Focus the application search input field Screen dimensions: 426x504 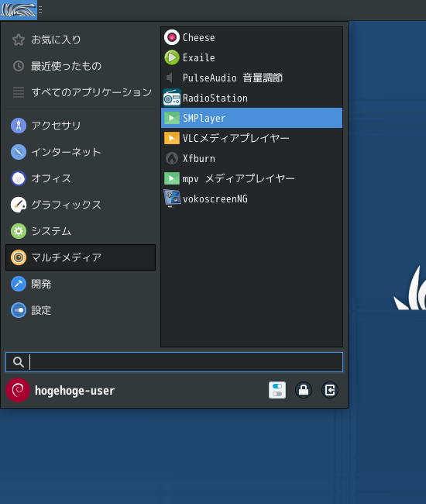click(174, 362)
